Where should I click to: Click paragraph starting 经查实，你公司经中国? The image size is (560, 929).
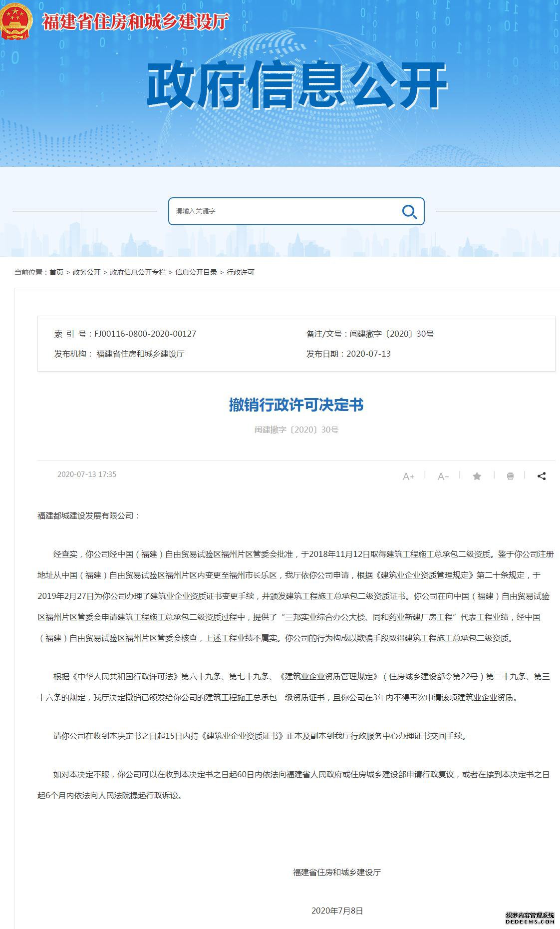click(296, 596)
